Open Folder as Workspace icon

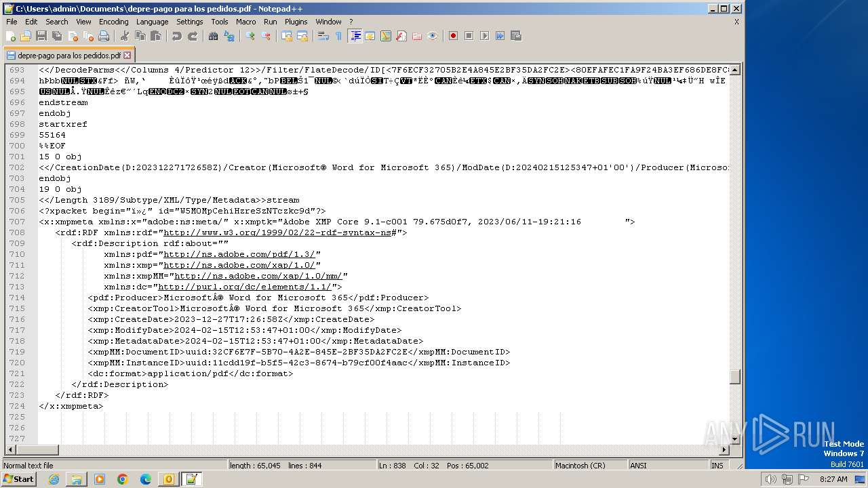click(416, 36)
